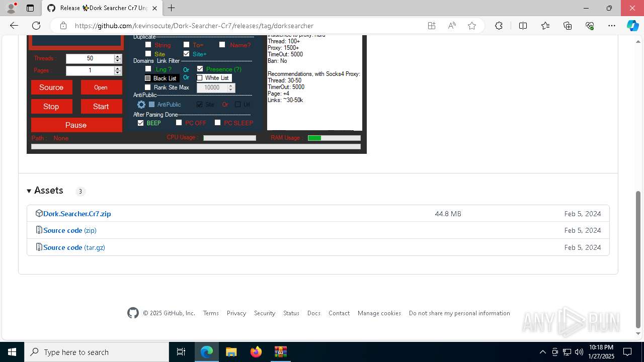The image size is (644, 362).
Task: Click the volume speaker tray icon
Action: click(x=579, y=352)
